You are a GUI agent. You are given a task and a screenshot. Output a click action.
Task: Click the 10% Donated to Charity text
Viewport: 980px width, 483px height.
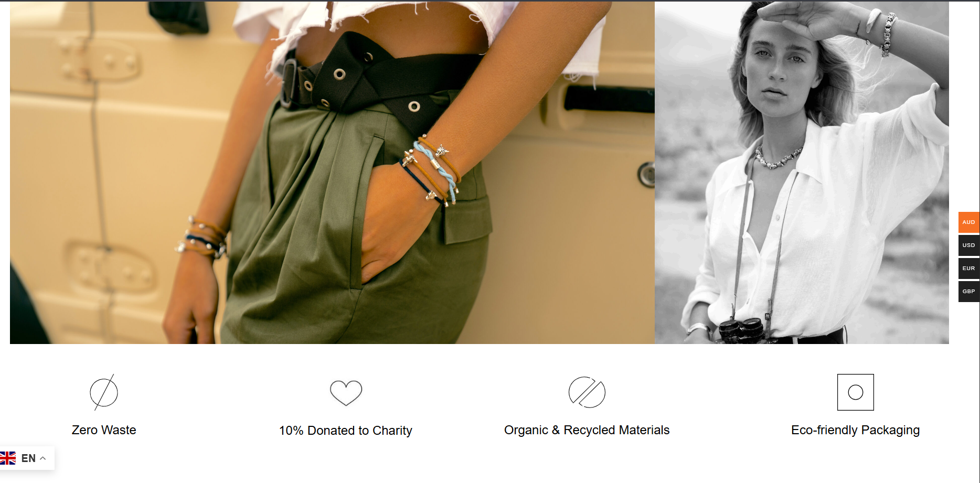tap(346, 431)
